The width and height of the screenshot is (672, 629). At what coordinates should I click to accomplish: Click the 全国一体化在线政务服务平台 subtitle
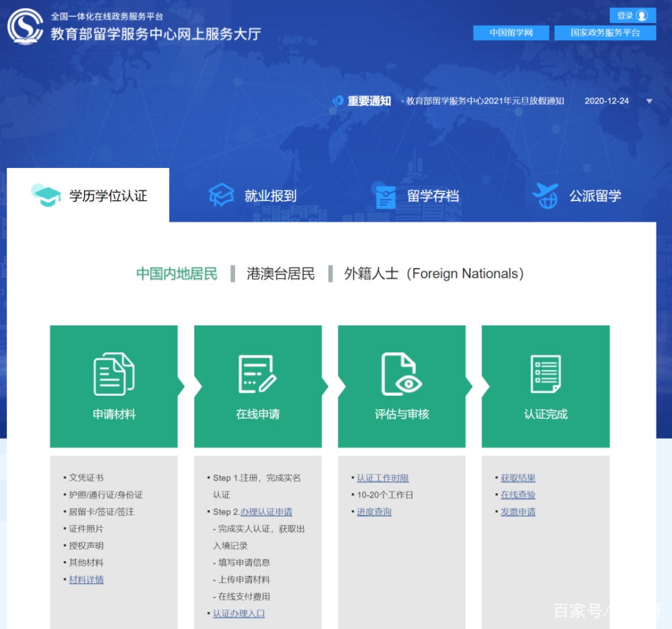(x=107, y=16)
